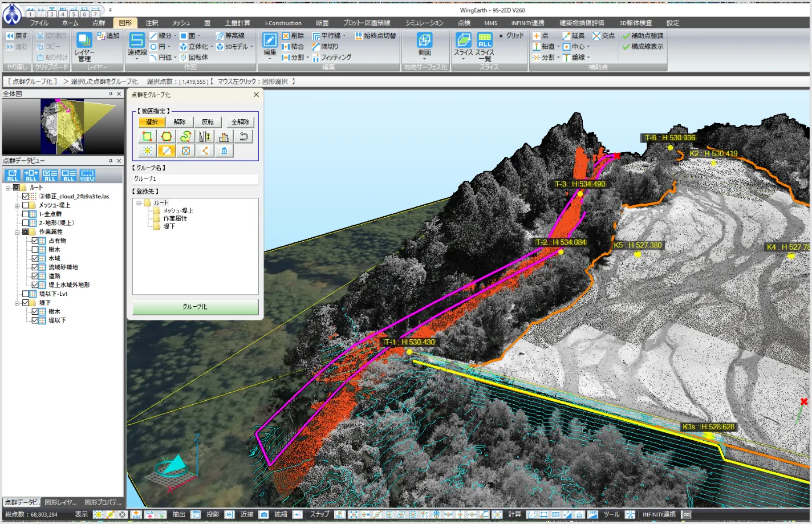Check the 樹木 box under 作業属性
812x524 pixels.
click(35, 250)
